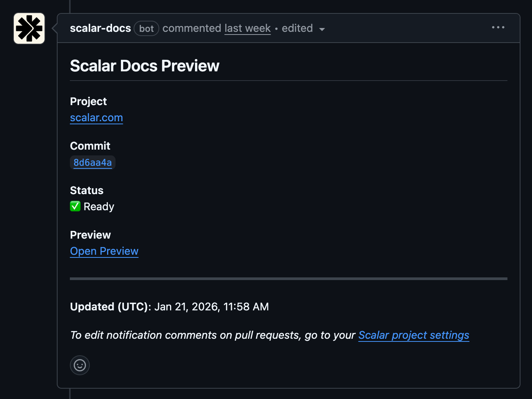The image size is (532, 399).
Task: Click the Updated (UTC) date text
Action: tap(211, 307)
